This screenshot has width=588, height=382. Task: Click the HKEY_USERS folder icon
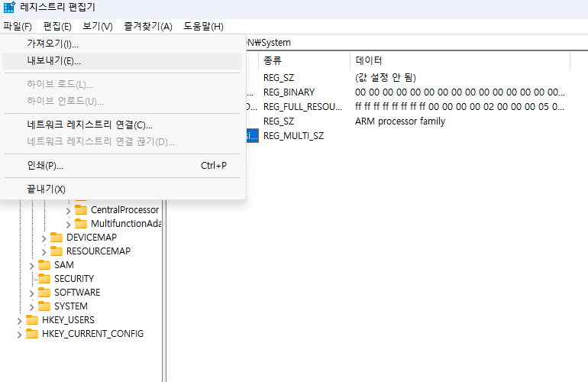32,320
